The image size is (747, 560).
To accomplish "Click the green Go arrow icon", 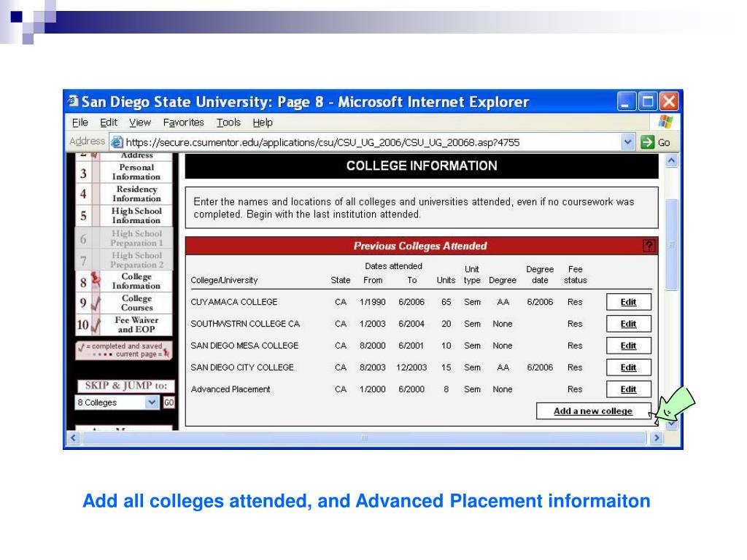I will click(648, 142).
